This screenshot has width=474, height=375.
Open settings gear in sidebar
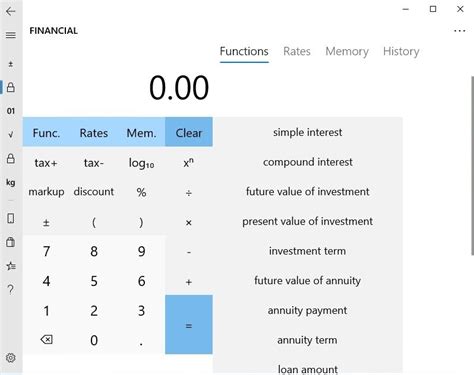tap(11, 358)
